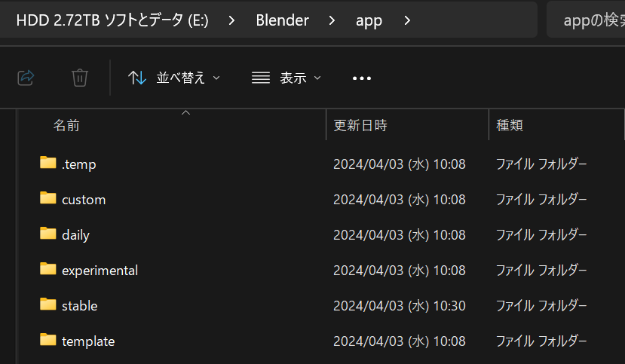Select the .temp folder icon

pyautogui.click(x=47, y=163)
